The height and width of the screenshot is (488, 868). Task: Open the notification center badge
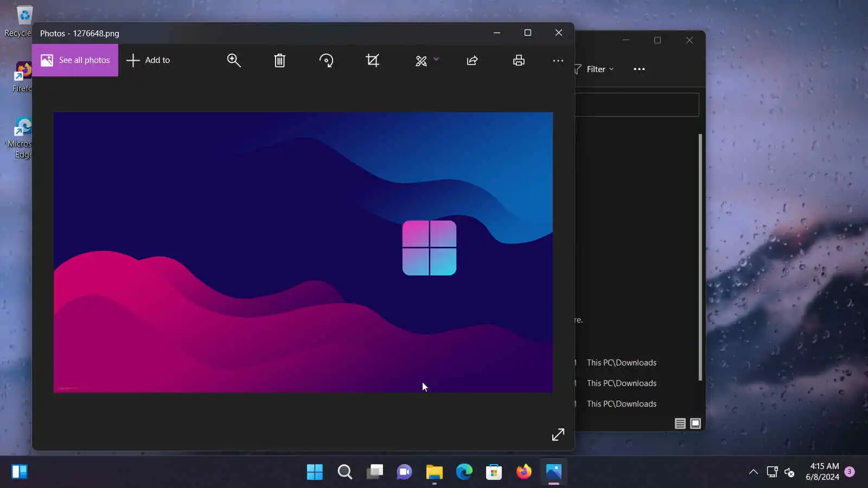click(850, 472)
